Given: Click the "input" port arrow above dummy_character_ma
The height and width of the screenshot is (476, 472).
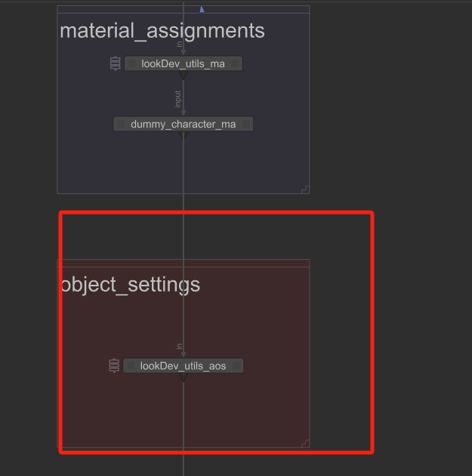Looking at the screenshot, I should [x=184, y=112].
